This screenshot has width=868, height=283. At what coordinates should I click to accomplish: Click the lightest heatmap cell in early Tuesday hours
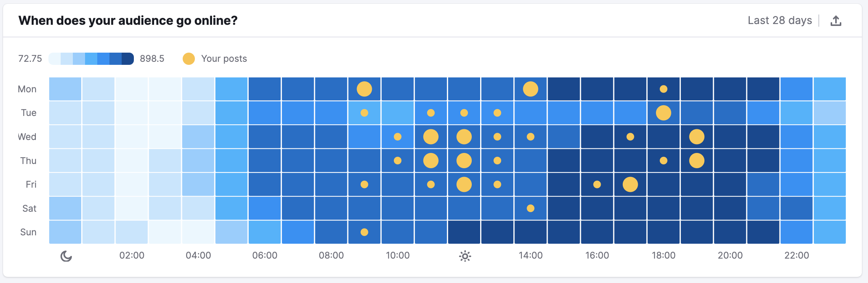click(132, 113)
